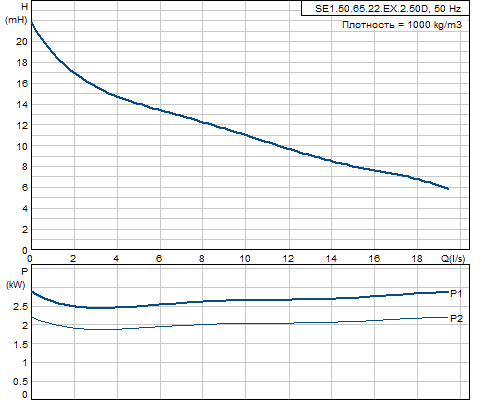The width and height of the screenshot is (500, 400).
Task: Click the H (mH) axis label
Action: point(16,13)
